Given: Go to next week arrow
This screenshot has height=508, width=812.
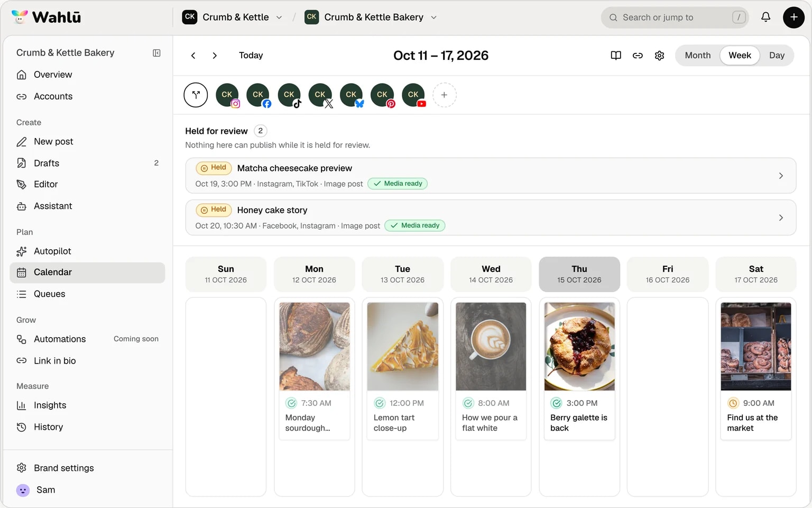Looking at the screenshot, I should coord(215,56).
